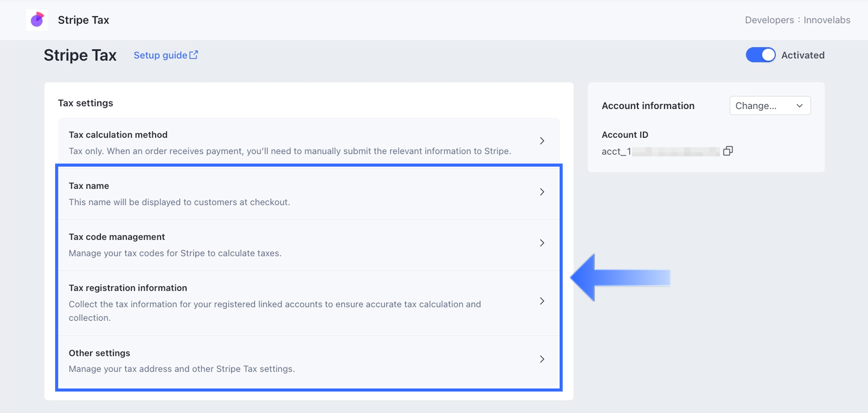Open Tax code management settings
The image size is (868, 413).
coord(290,245)
